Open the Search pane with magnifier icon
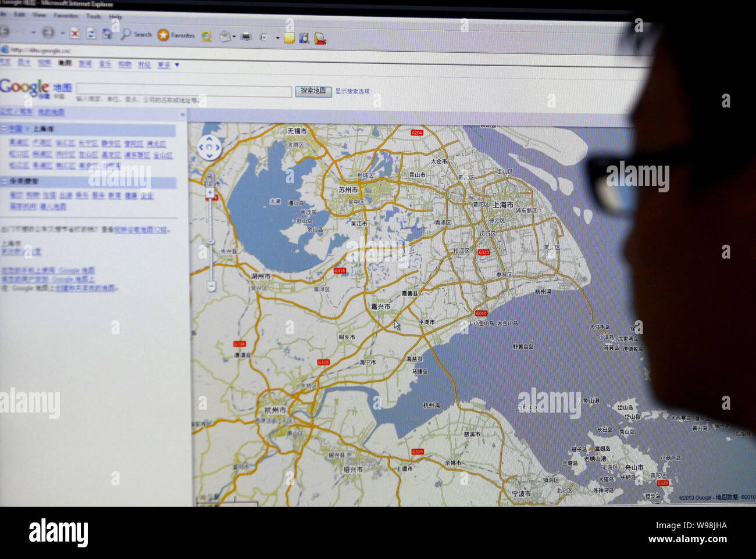 coord(136,34)
